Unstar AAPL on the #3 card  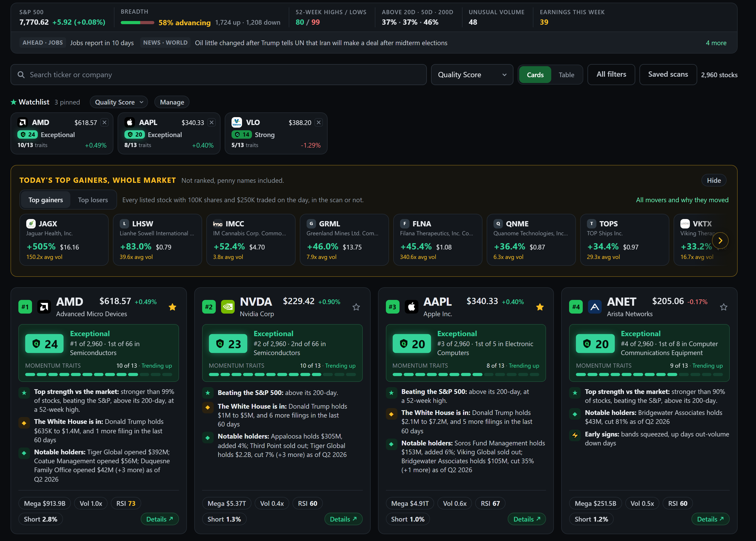540,307
